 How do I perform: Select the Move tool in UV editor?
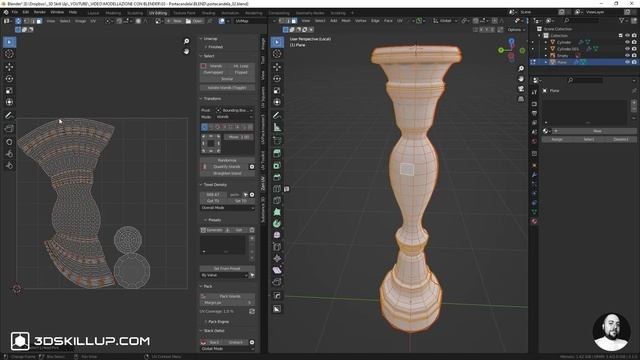[9, 67]
